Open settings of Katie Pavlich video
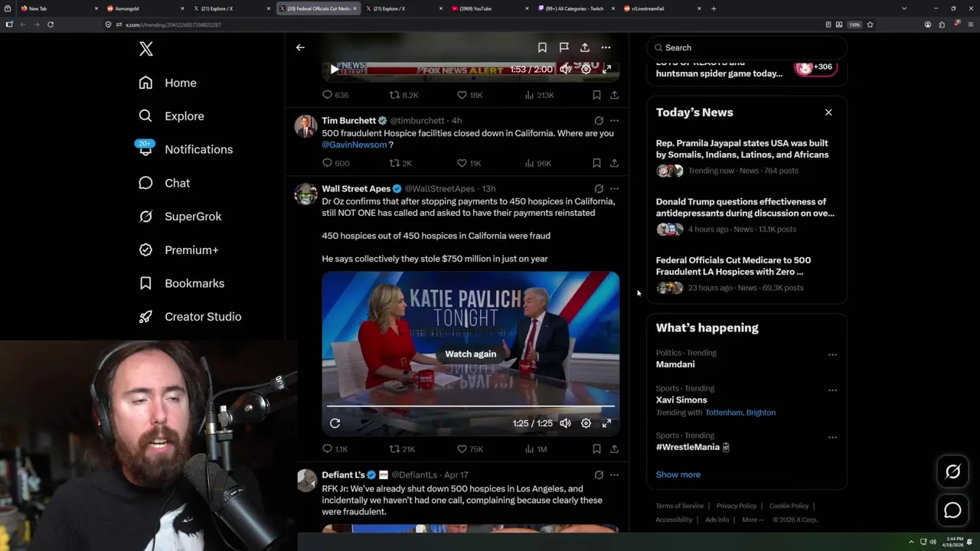This screenshot has width=980, height=551. 586,423
